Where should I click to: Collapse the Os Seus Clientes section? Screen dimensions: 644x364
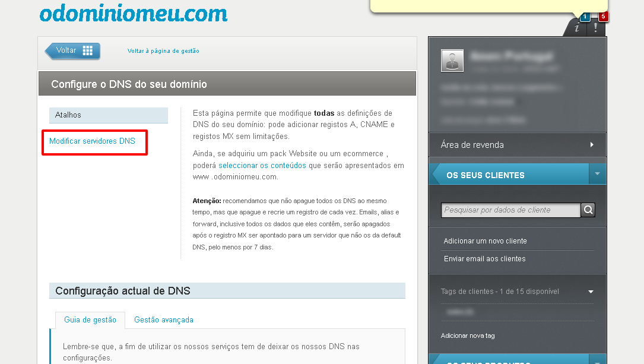pyautogui.click(x=598, y=174)
